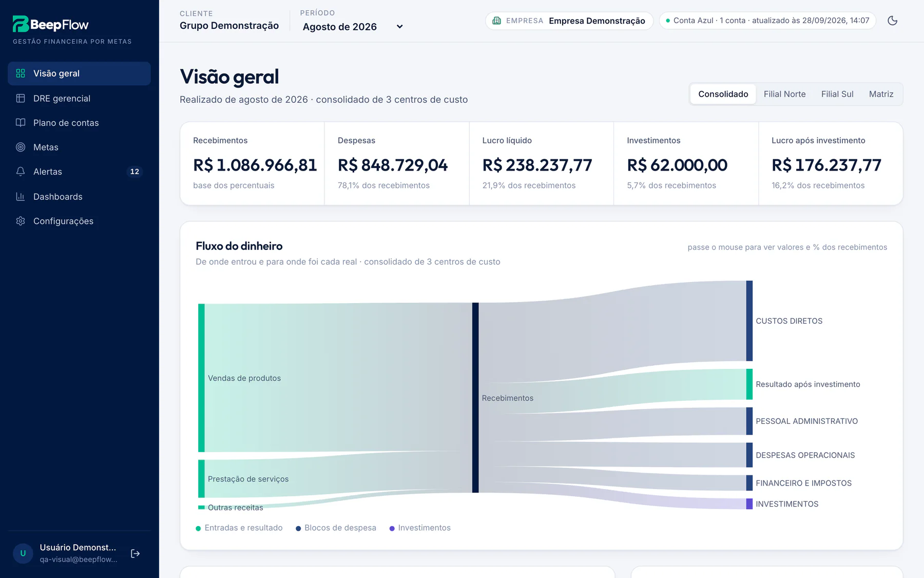The image size is (924, 578).
Task: Click the Empresa building icon
Action: pos(496,21)
